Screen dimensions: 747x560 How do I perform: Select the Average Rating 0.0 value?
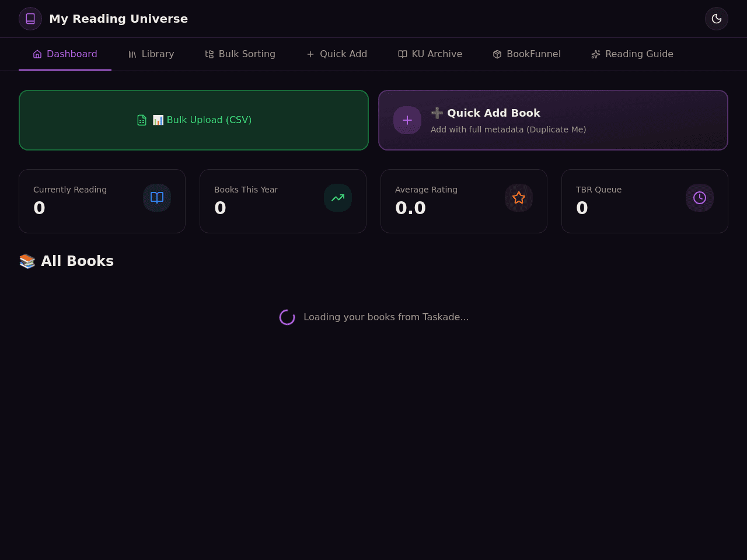tap(410, 208)
